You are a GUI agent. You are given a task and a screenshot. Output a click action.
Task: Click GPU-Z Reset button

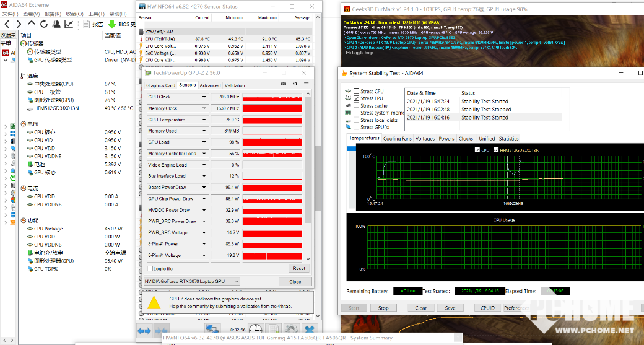coord(299,268)
